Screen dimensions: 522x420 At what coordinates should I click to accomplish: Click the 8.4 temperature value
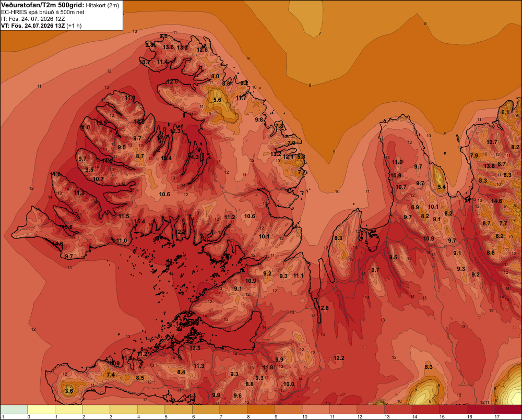click(x=181, y=372)
